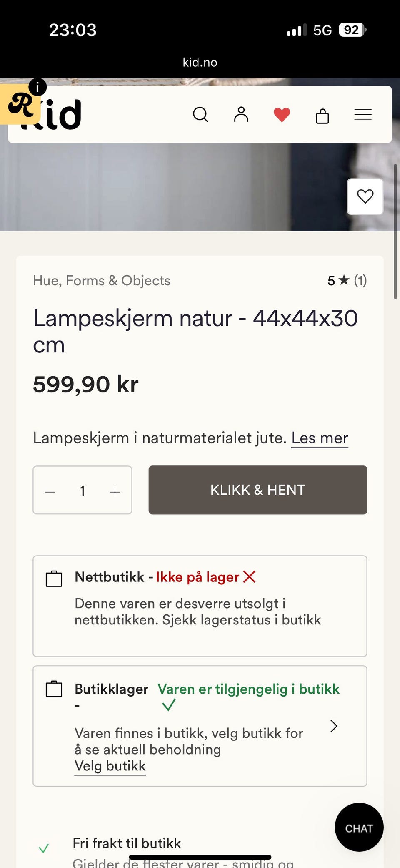Open the Les mer link
This screenshot has height=868, width=400.
[320, 438]
